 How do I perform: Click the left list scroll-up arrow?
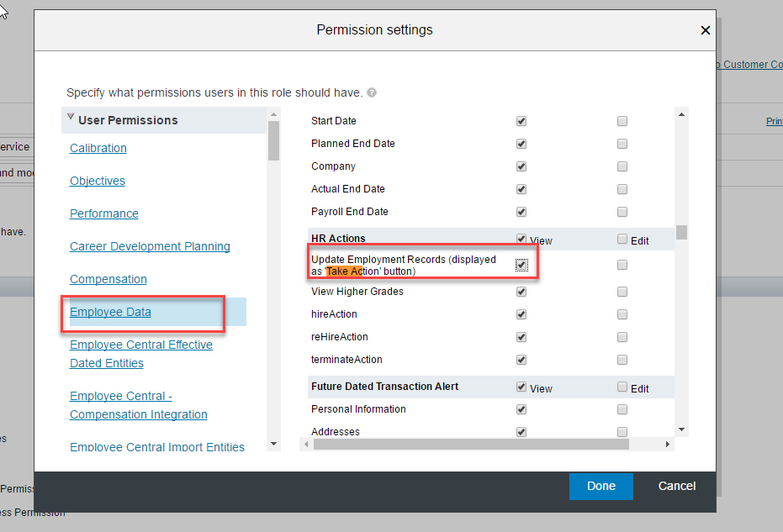[x=273, y=115]
